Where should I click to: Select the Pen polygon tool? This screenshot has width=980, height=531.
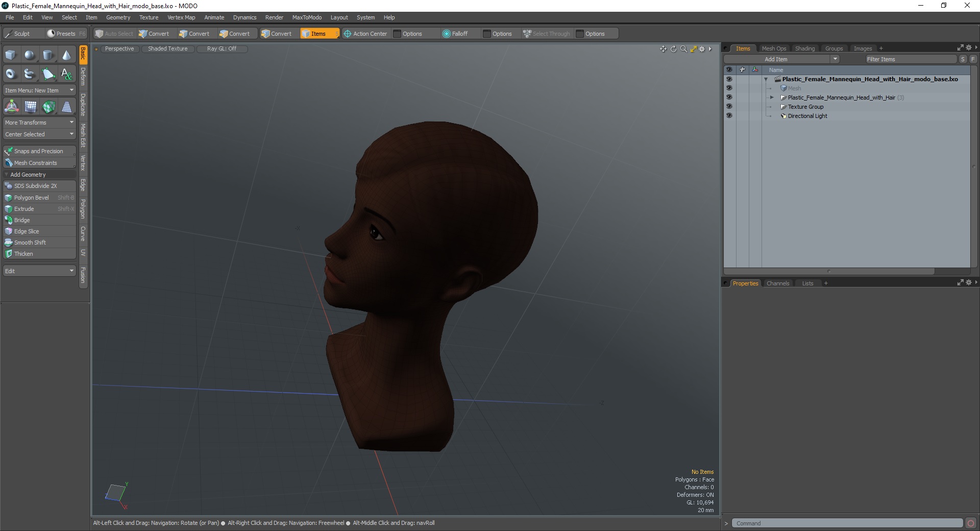48,74
